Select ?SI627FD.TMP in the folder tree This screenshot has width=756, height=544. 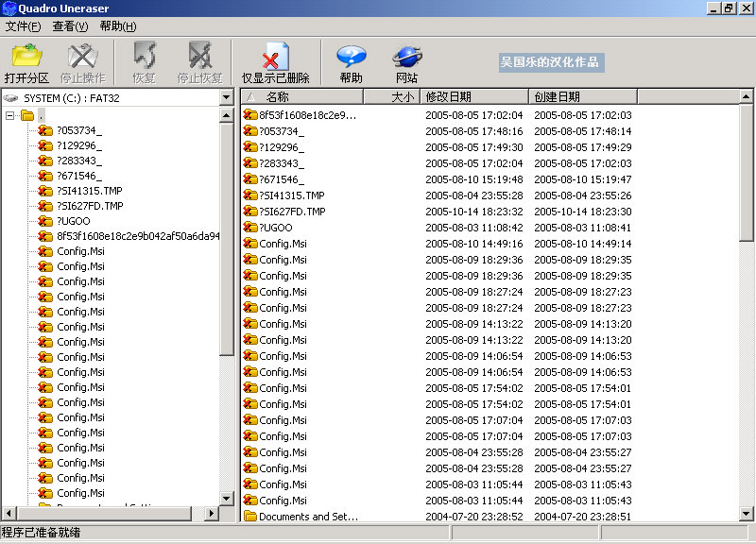coord(90,206)
